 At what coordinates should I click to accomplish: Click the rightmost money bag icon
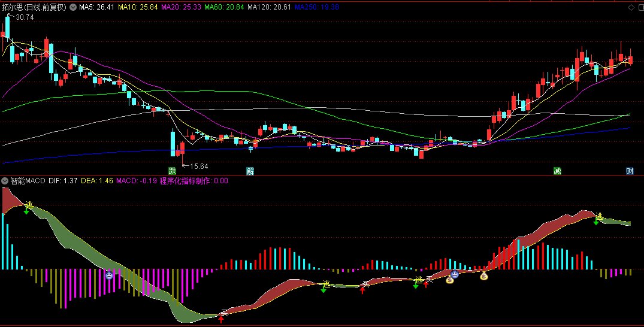coord(484,275)
